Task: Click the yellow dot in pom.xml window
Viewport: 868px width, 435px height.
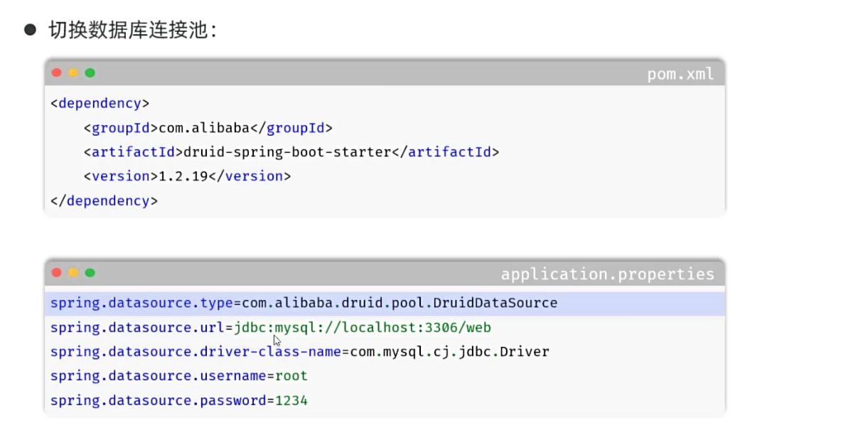Action: [73, 73]
